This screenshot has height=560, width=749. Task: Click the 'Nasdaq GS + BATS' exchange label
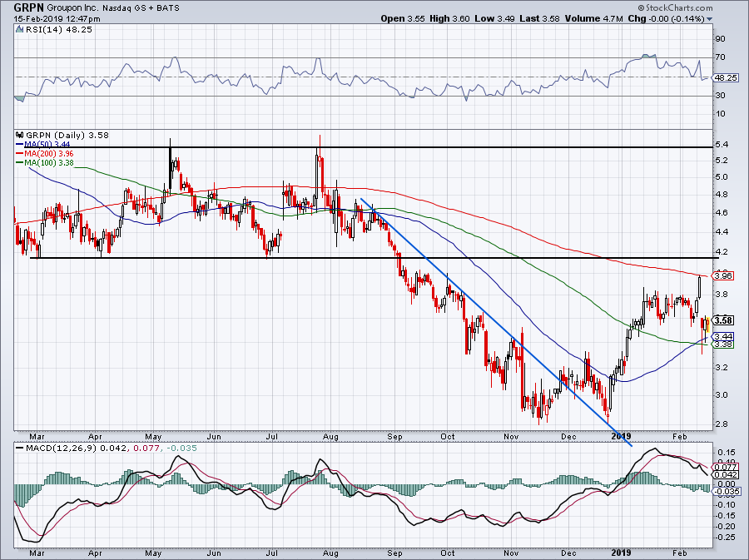tap(140, 8)
